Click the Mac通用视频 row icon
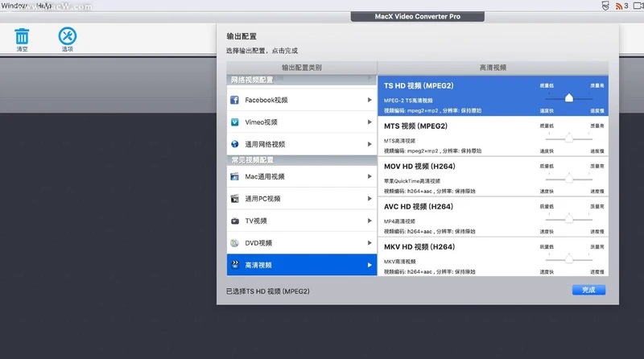 [x=234, y=176]
